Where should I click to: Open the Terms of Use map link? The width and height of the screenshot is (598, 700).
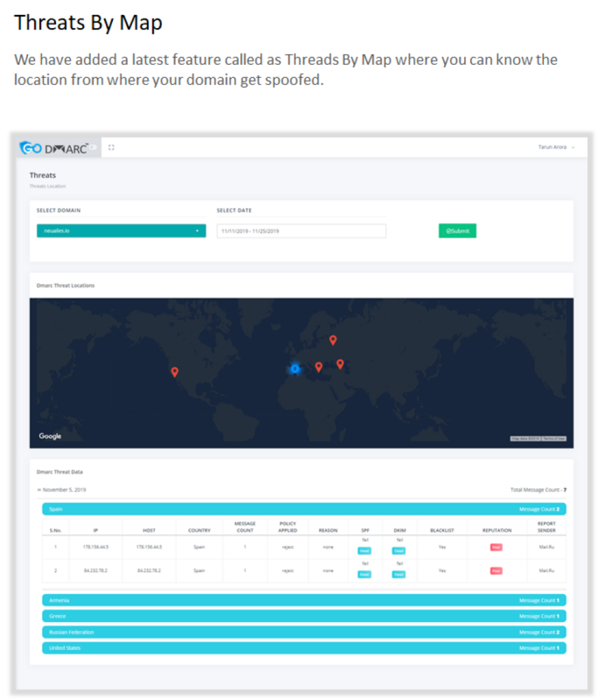[554, 439]
